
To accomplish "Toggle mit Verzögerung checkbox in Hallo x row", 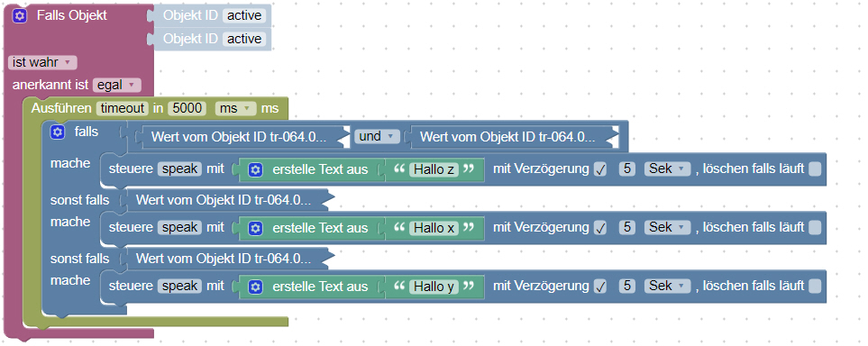I will (x=600, y=228).
